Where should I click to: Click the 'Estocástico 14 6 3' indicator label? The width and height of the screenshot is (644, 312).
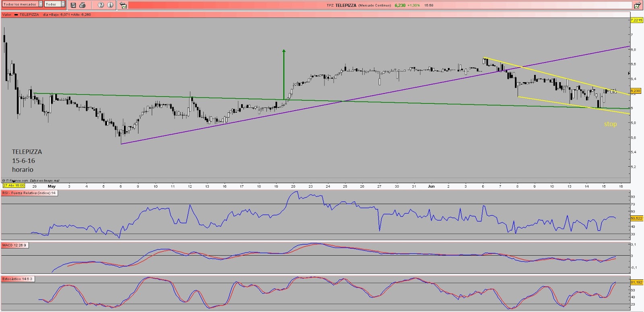[x=18, y=279]
